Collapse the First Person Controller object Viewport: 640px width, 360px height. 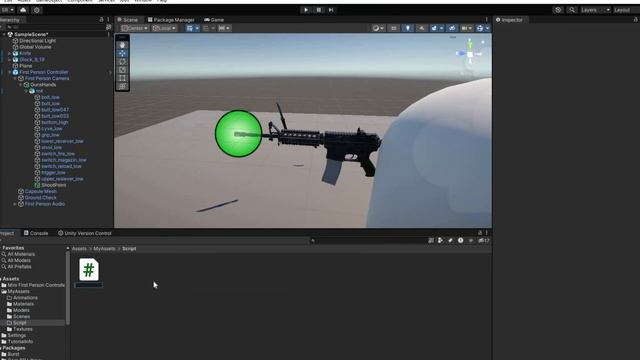(10, 72)
